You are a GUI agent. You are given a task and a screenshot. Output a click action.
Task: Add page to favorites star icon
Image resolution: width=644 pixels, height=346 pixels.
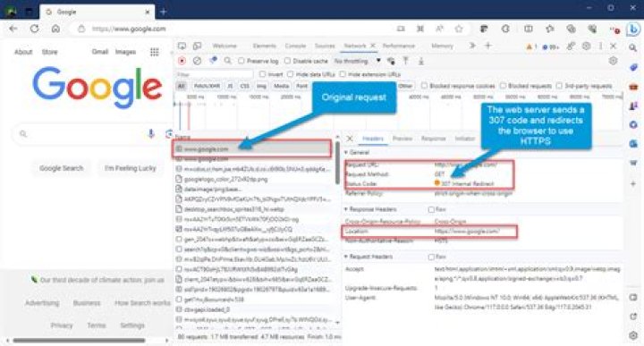point(459,29)
